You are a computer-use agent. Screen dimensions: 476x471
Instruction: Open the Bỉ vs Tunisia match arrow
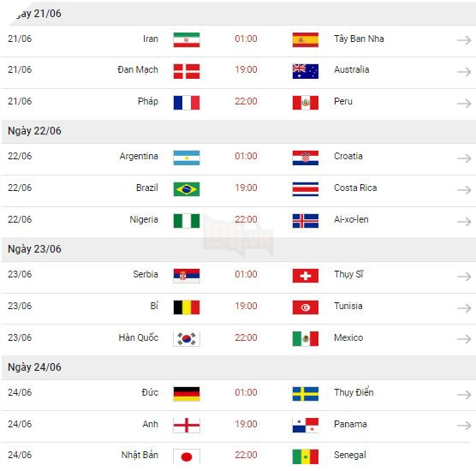464,308
